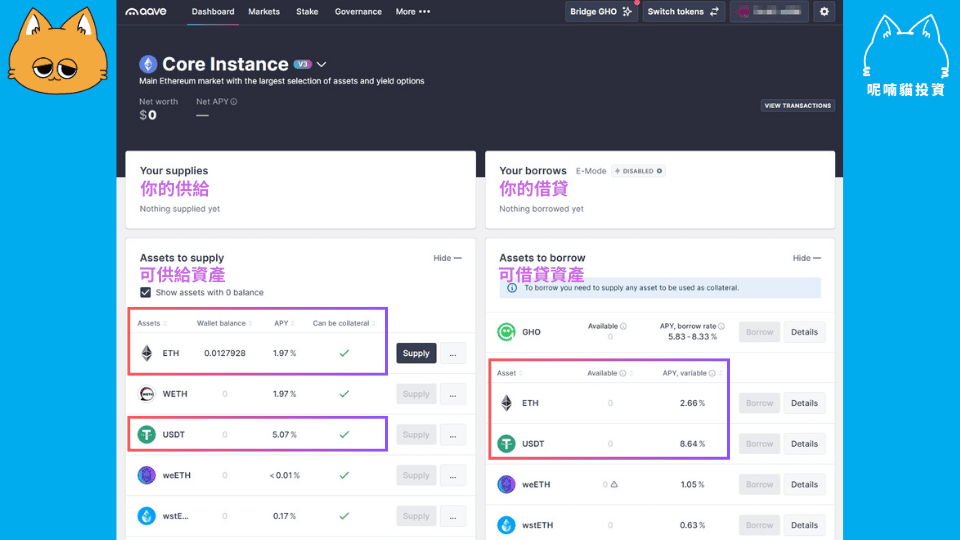
Task: Click Supply button in the WETH row
Action: pos(416,394)
